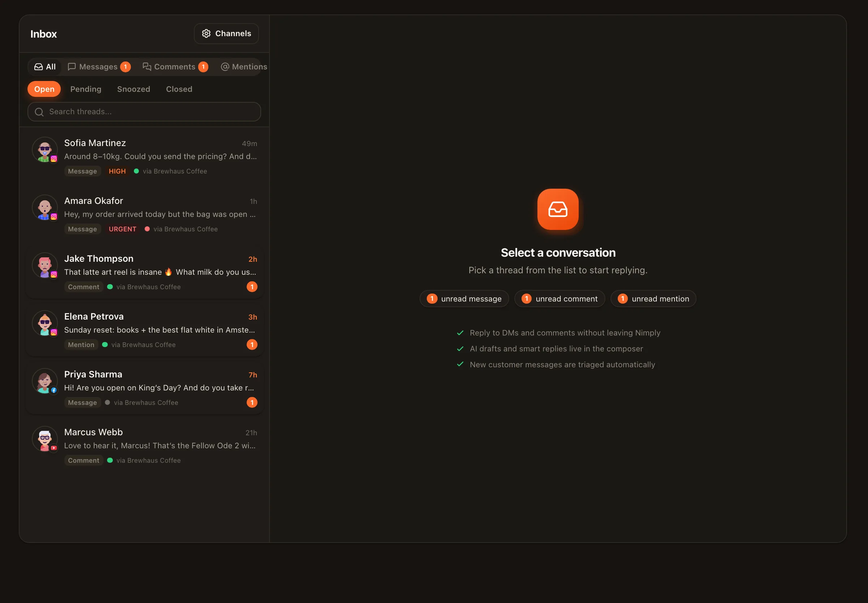Show Pending threads

click(x=86, y=89)
